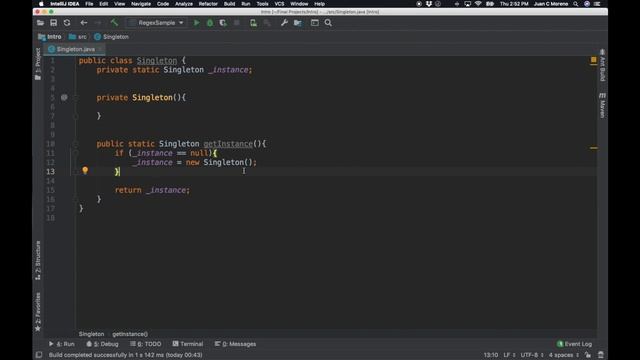Viewport: 640px width, 360px height.
Task: Click the macOS Spotlight search icon
Action: (576, 4)
